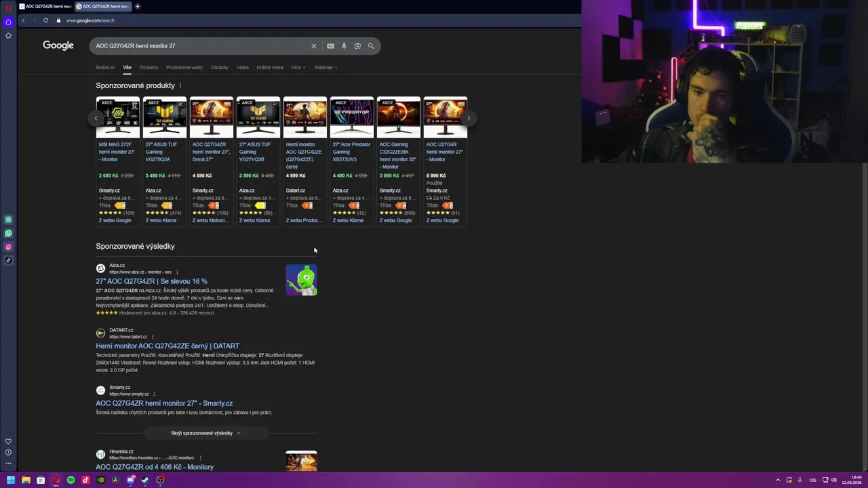Collapse via Skrýt sponzorované výsledky

205,433
